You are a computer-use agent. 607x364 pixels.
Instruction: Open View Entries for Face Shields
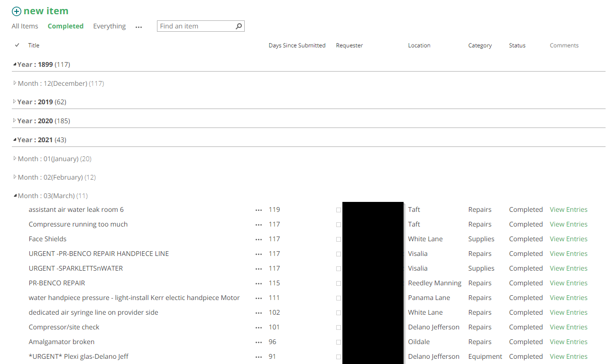[x=568, y=239]
